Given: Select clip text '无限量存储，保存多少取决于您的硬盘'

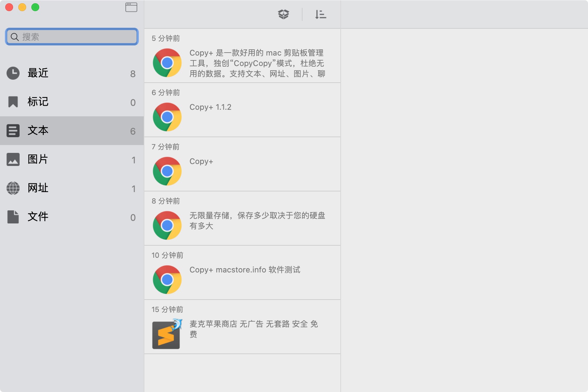Looking at the screenshot, I should coord(257,216).
